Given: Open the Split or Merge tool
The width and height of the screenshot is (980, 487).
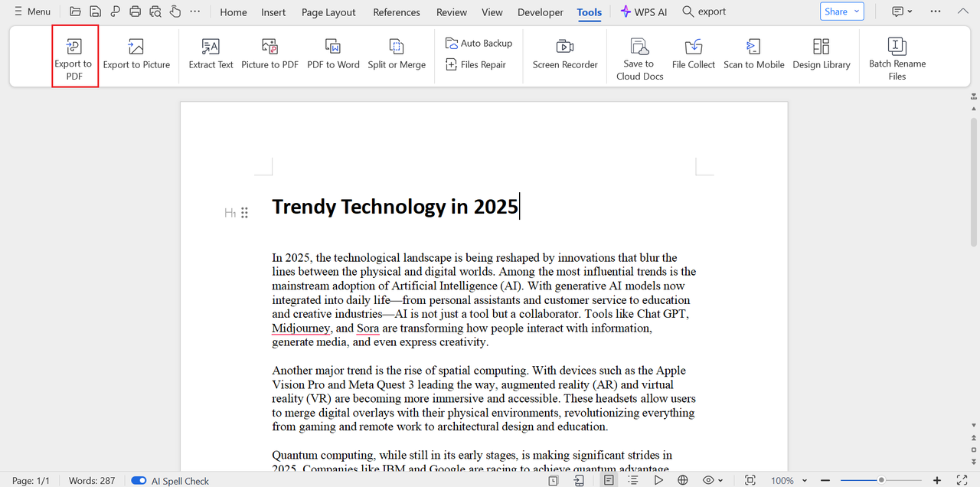Looking at the screenshot, I should coord(397,56).
